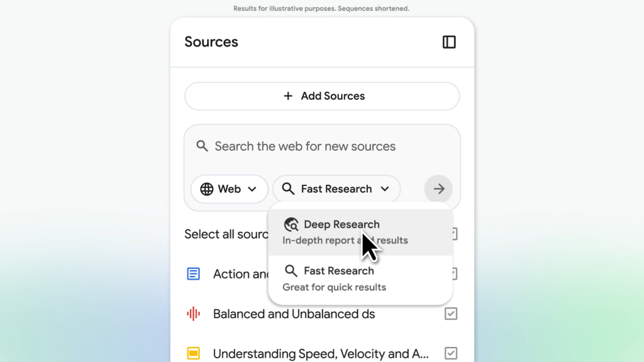The image size is (644, 362).
Task: Click the Fast Research magnifier icon in menu
Action: coord(291,271)
